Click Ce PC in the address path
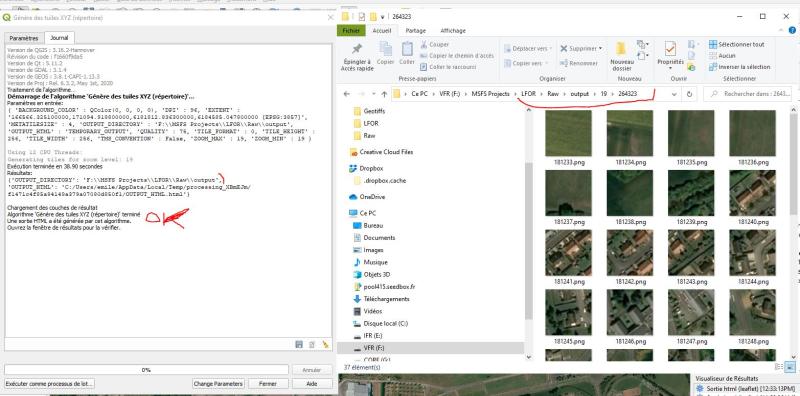This screenshot has height=396, width=800. pyautogui.click(x=419, y=94)
